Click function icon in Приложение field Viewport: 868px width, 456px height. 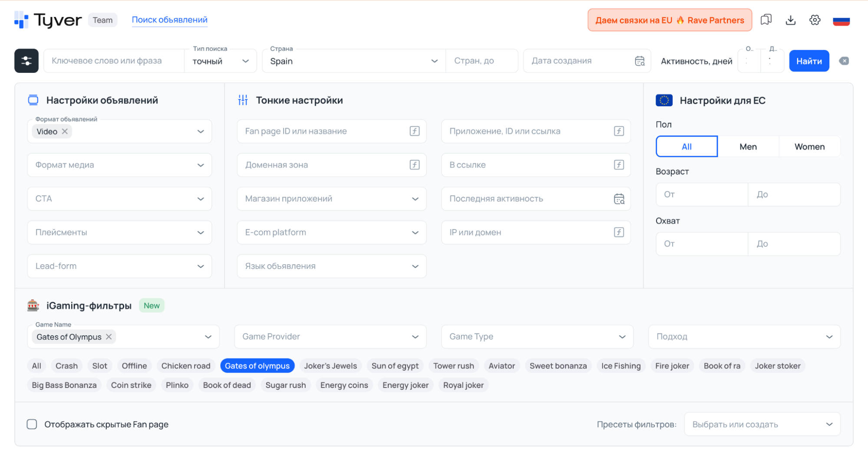tap(619, 131)
